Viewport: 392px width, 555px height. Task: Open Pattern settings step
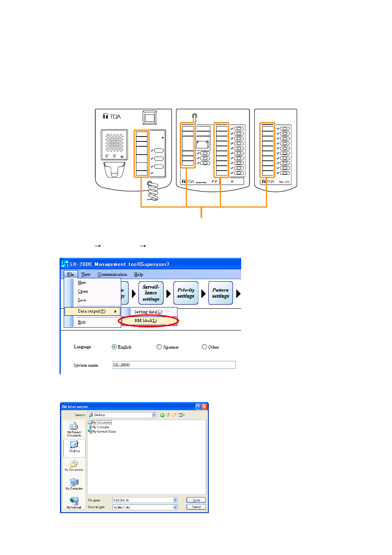pos(221,293)
